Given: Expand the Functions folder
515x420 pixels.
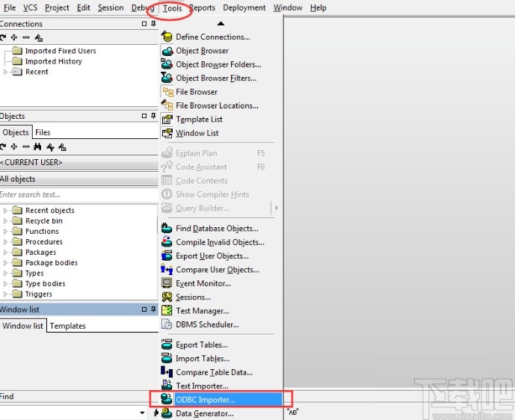Looking at the screenshot, I should pyautogui.click(x=5, y=231).
